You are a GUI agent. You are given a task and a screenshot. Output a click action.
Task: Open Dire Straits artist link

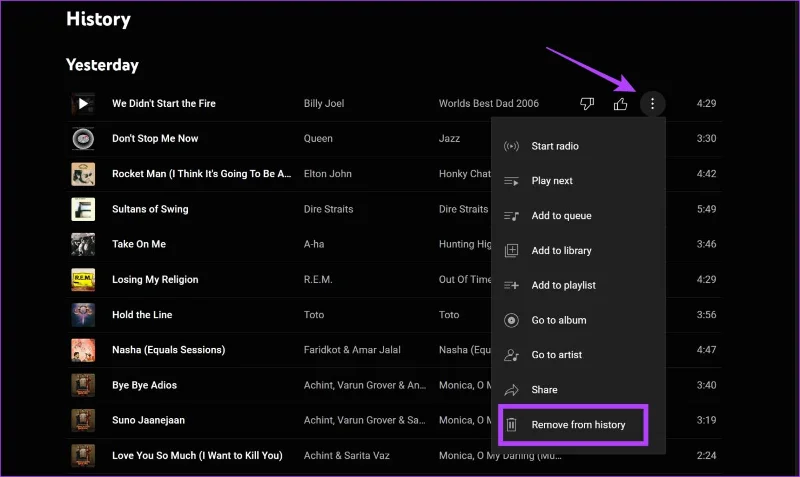coord(328,209)
